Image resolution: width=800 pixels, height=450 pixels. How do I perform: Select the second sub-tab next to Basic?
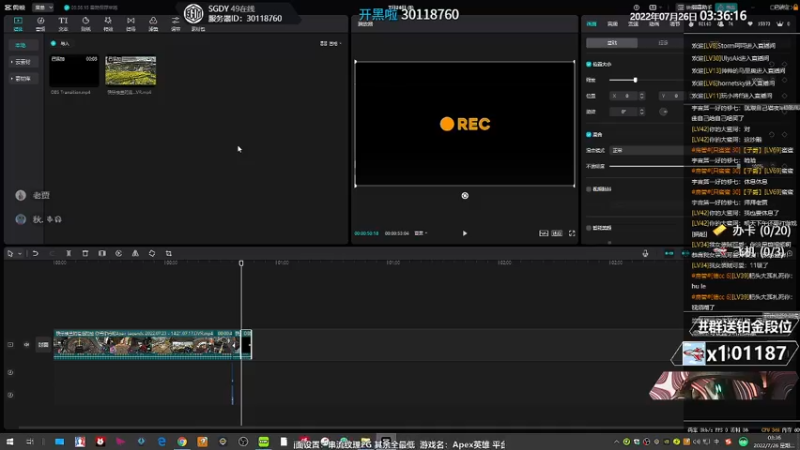click(x=663, y=43)
